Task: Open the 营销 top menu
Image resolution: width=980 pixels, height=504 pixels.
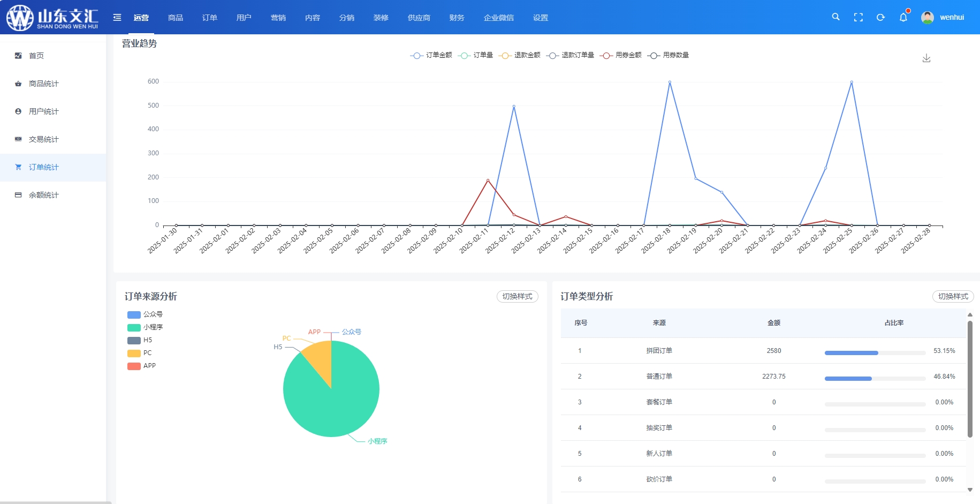Action: point(278,18)
